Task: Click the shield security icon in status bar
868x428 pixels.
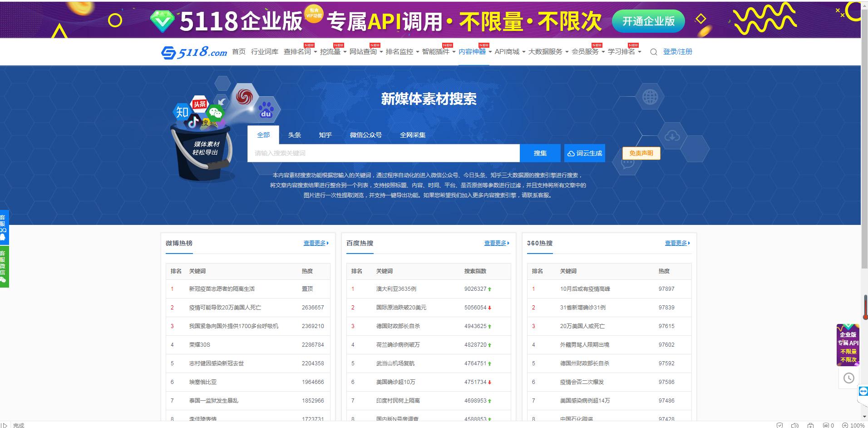Action: (x=780, y=425)
